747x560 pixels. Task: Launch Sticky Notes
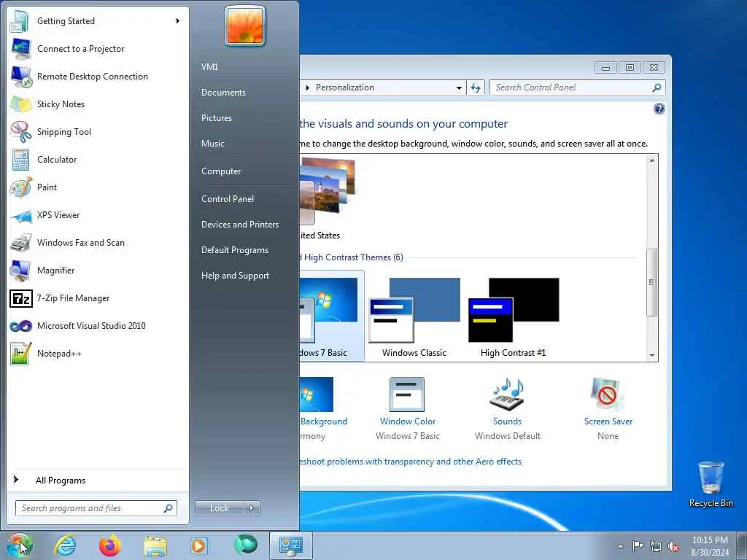click(x=97, y=104)
